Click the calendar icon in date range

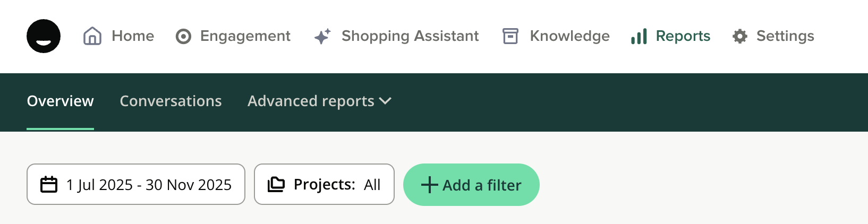pyautogui.click(x=49, y=185)
